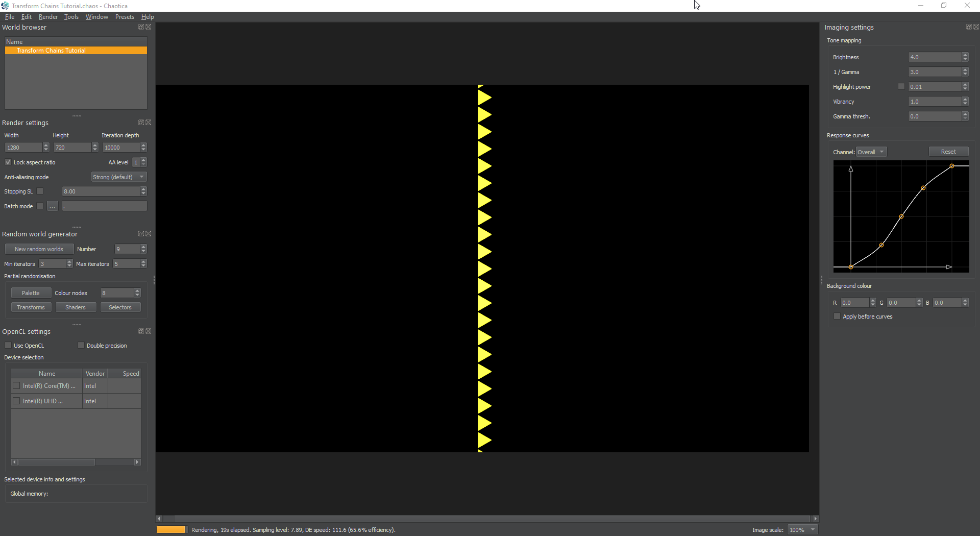This screenshot has height=536, width=980.
Task: Undock the World browser panel
Action: (x=141, y=27)
